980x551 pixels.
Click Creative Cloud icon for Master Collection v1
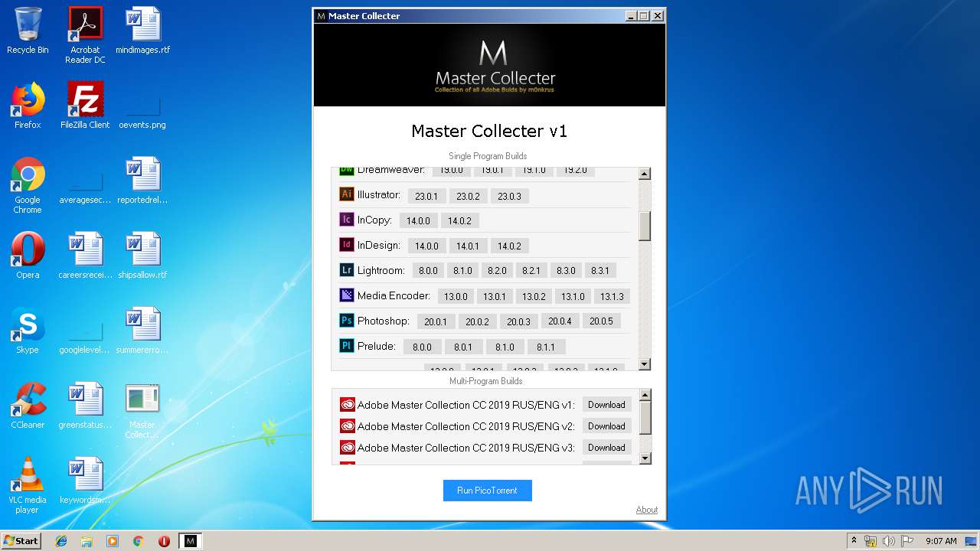(348, 405)
